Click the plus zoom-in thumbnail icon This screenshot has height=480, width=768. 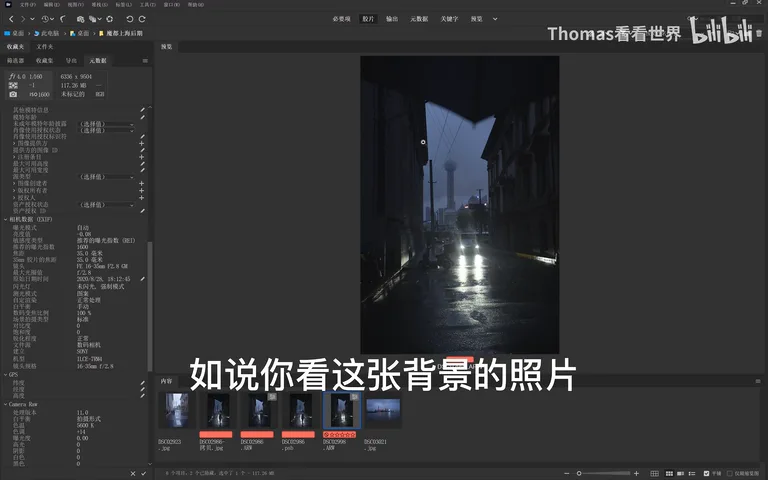point(636,474)
